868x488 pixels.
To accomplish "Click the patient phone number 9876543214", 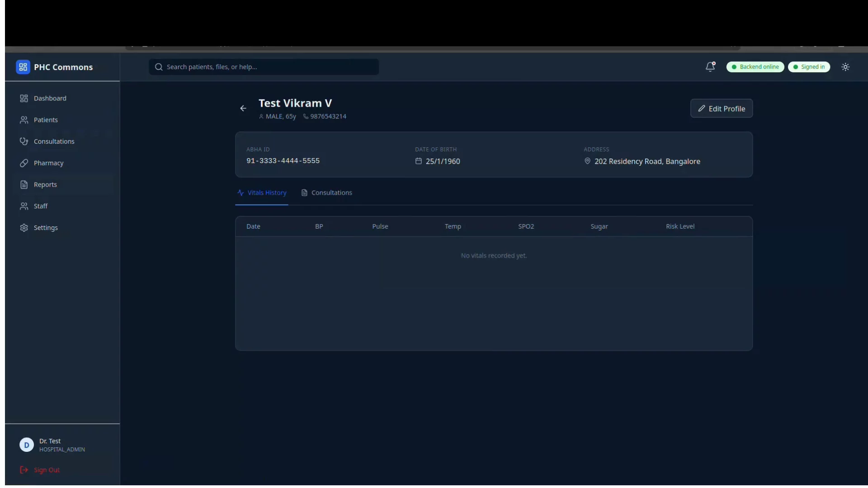I will click(x=328, y=117).
